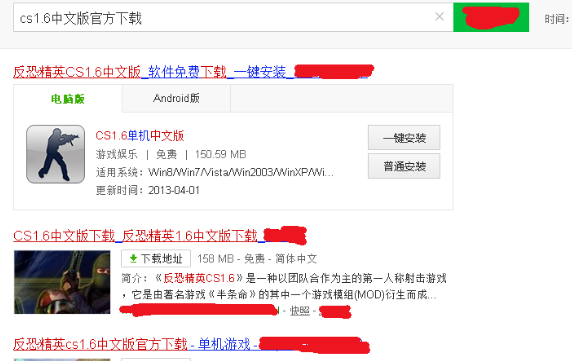Click the Counter-Strike masked soldier thumbnail

click(62, 282)
